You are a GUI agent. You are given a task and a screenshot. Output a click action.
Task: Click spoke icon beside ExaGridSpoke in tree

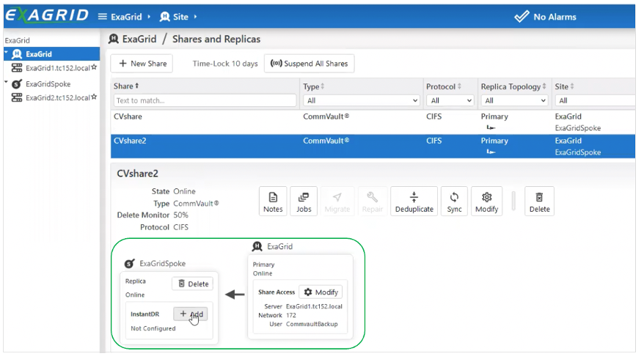click(17, 84)
